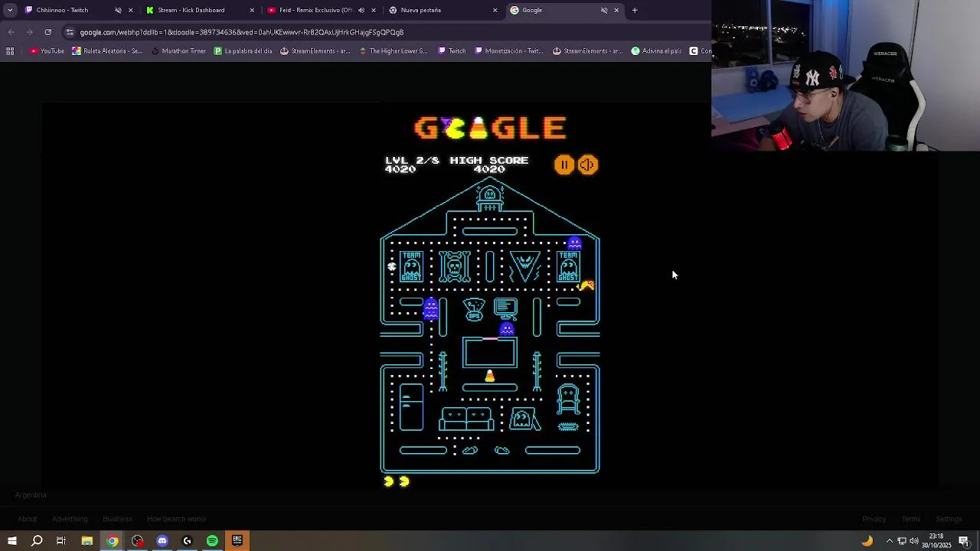
Task: Open the Advertising footer link
Action: [70, 519]
